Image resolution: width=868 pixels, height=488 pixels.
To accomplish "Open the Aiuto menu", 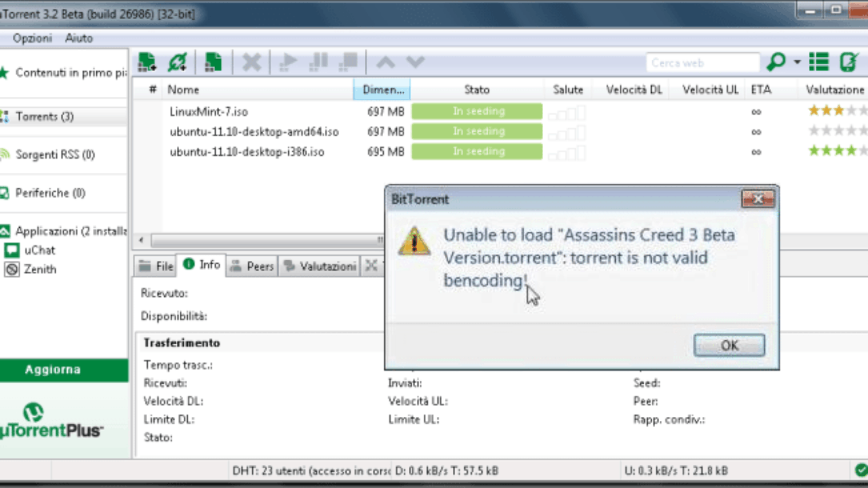I will point(79,38).
